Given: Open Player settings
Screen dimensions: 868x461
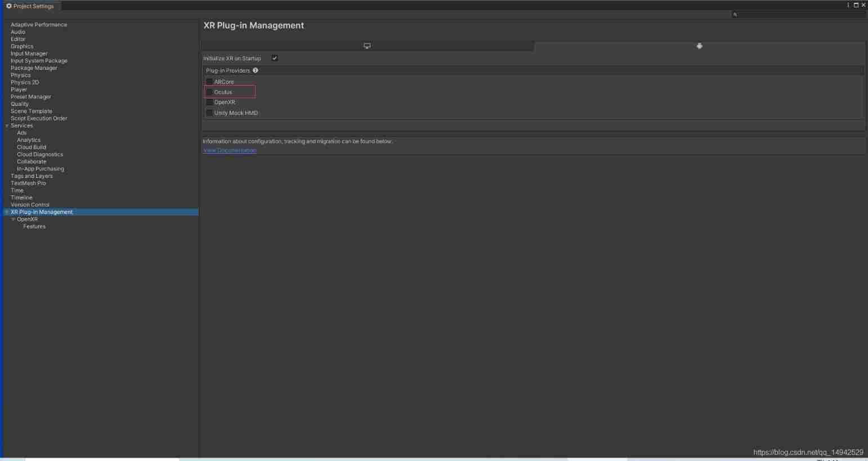Looking at the screenshot, I should click(19, 90).
